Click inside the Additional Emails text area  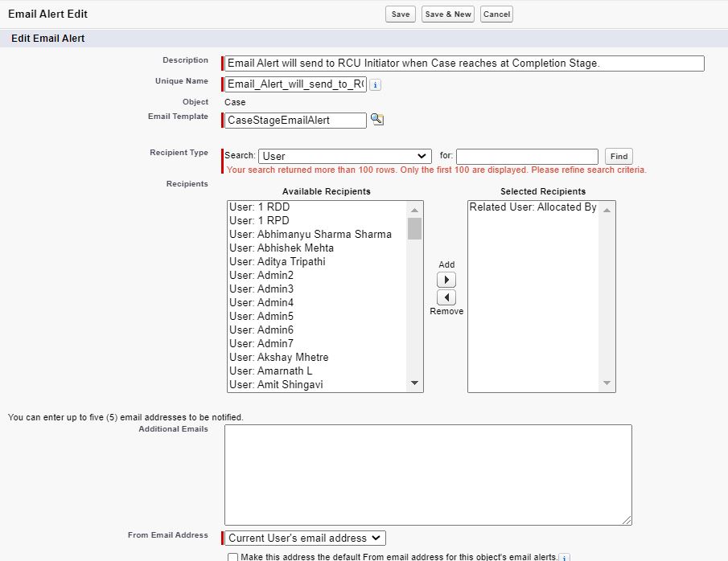click(x=428, y=474)
